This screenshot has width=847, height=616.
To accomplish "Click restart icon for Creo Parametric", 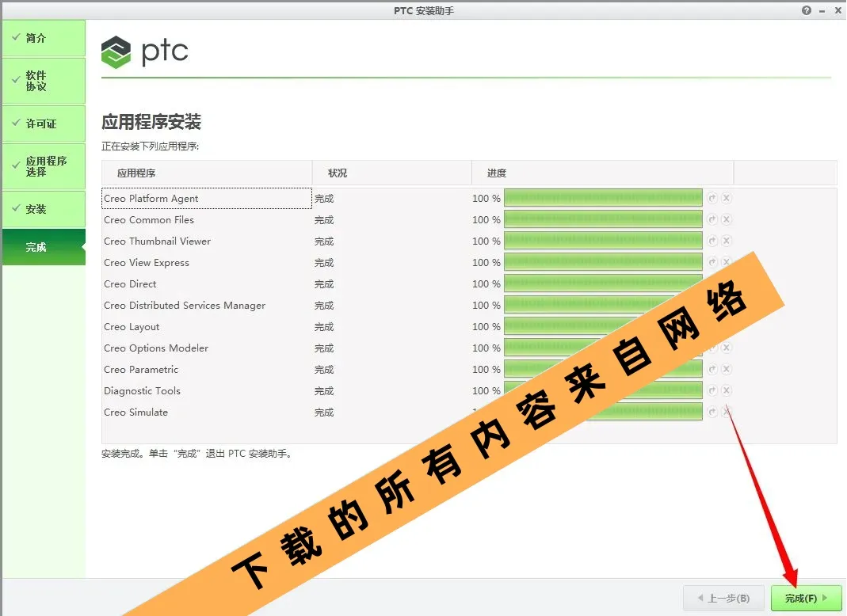I will pos(712,369).
